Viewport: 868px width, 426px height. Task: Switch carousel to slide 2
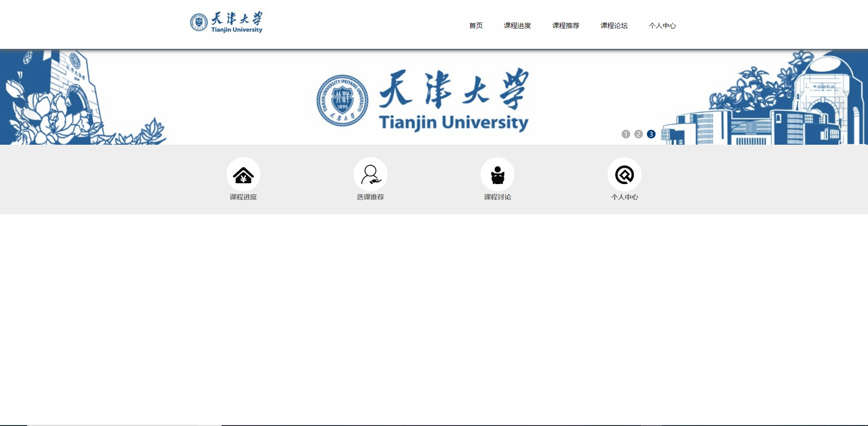(x=638, y=134)
